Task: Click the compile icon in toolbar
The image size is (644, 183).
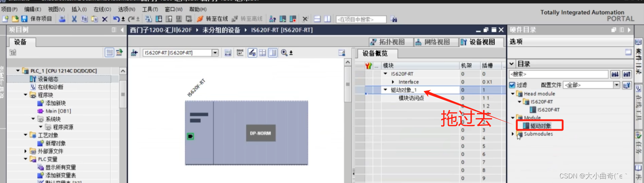Action: tap(148, 19)
